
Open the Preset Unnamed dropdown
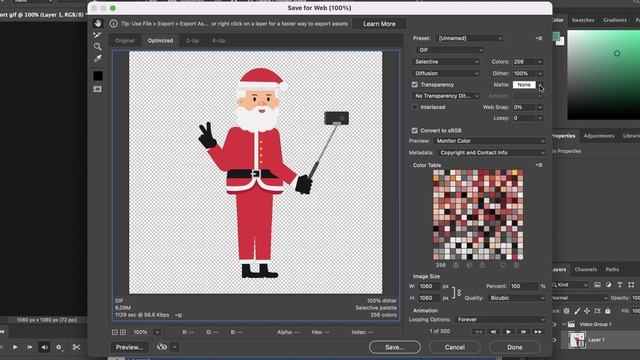click(470, 38)
